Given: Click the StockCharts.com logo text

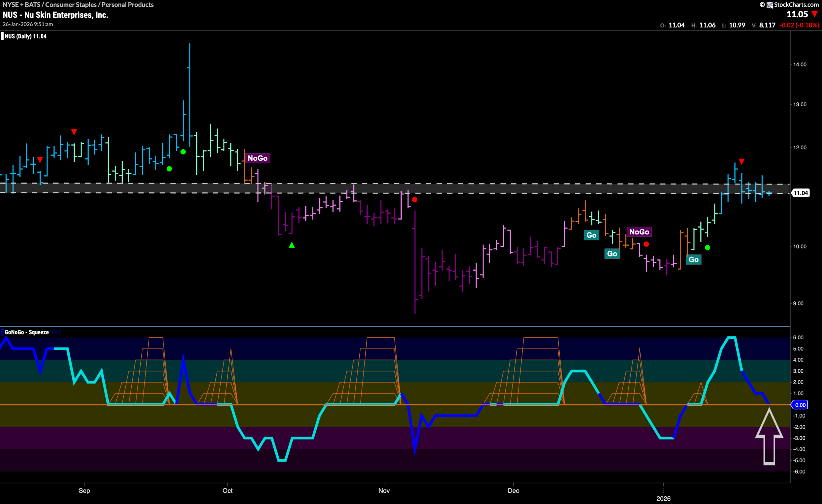Looking at the screenshot, I should click(796, 5).
